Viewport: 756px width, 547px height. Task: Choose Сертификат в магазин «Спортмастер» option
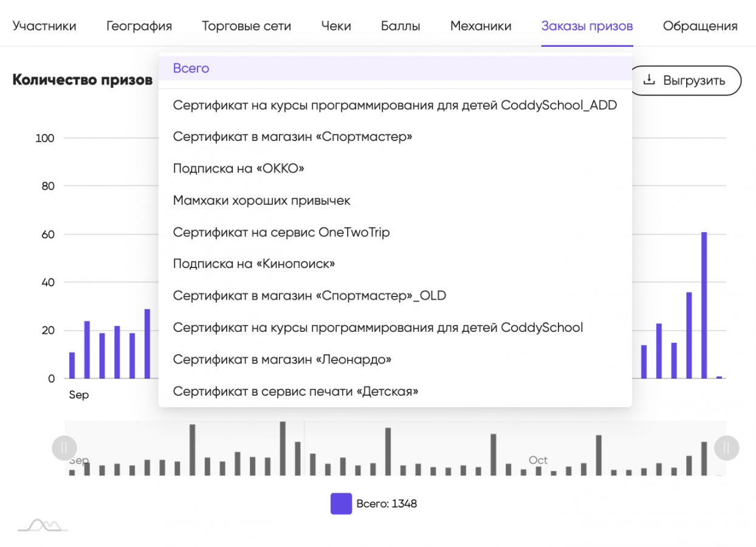292,137
